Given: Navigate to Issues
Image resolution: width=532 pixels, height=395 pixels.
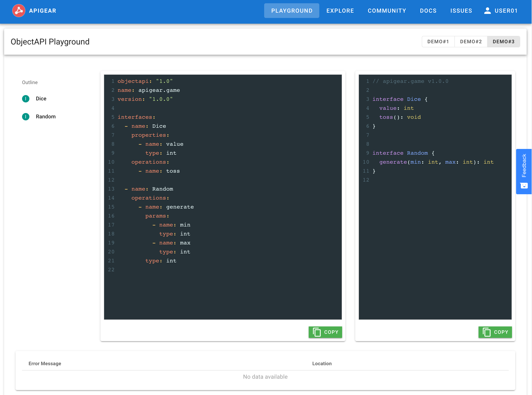Looking at the screenshot, I should (x=461, y=11).
